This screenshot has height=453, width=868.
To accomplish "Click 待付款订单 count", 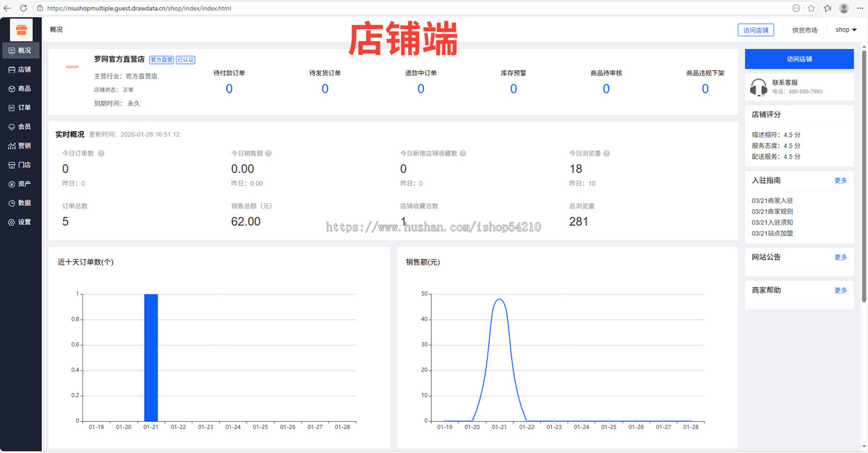I will pyautogui.click(x=229, y=88).
